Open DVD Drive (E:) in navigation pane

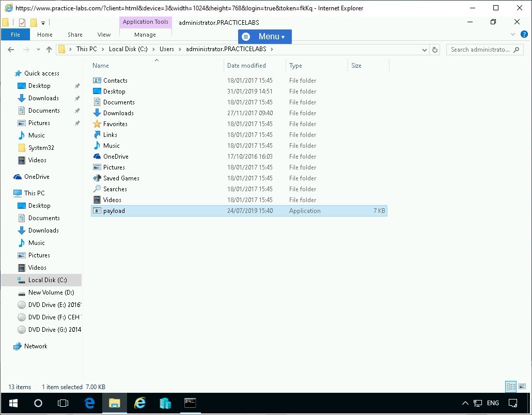(55, 305)
